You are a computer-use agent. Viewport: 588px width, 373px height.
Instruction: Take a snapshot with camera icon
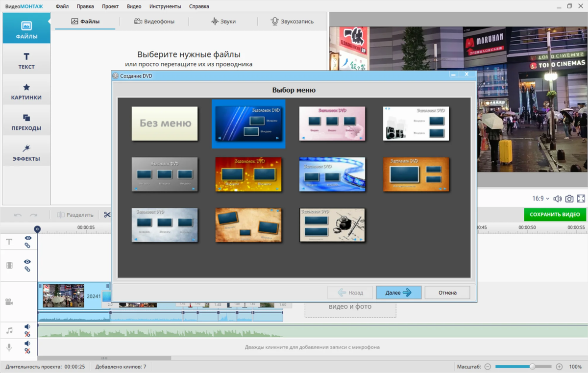point(569,199)
